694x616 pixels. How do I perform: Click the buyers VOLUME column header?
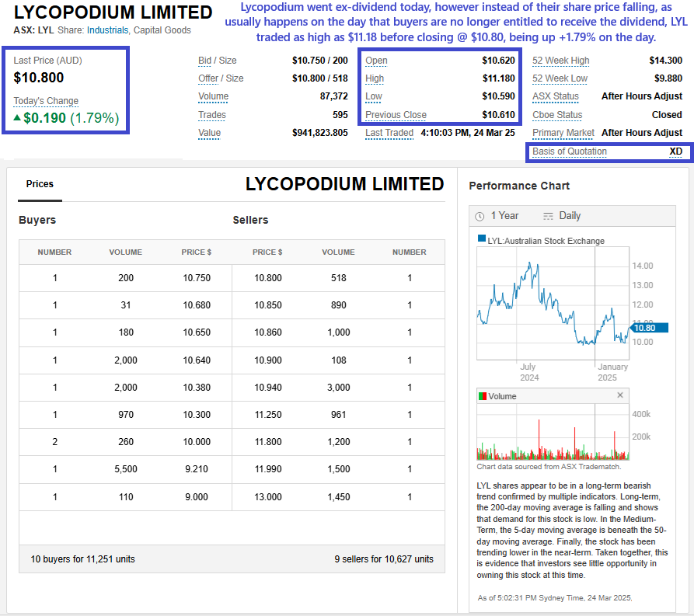tap(126, 252)
